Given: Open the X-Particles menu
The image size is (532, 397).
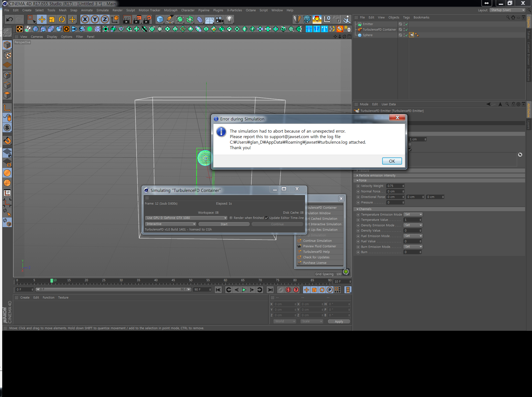Looking at the screenshot, I should tap(234, 10).
